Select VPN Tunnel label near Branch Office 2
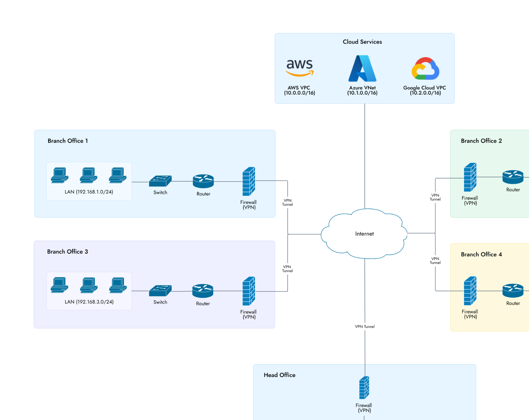Viewport: 529px width, 420px height. [435, 197]
